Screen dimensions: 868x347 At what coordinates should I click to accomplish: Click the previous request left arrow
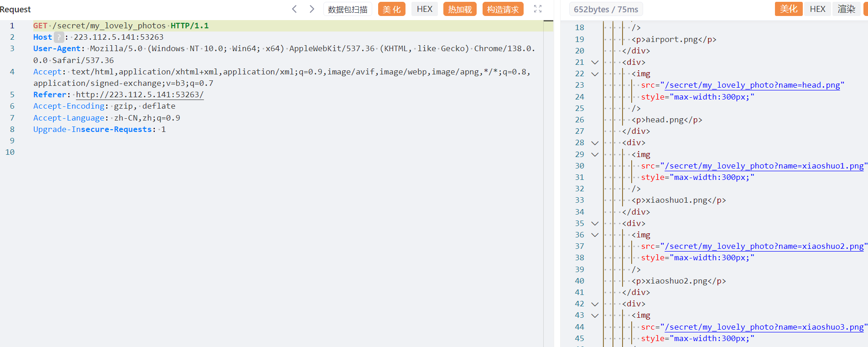pos(294,9)
